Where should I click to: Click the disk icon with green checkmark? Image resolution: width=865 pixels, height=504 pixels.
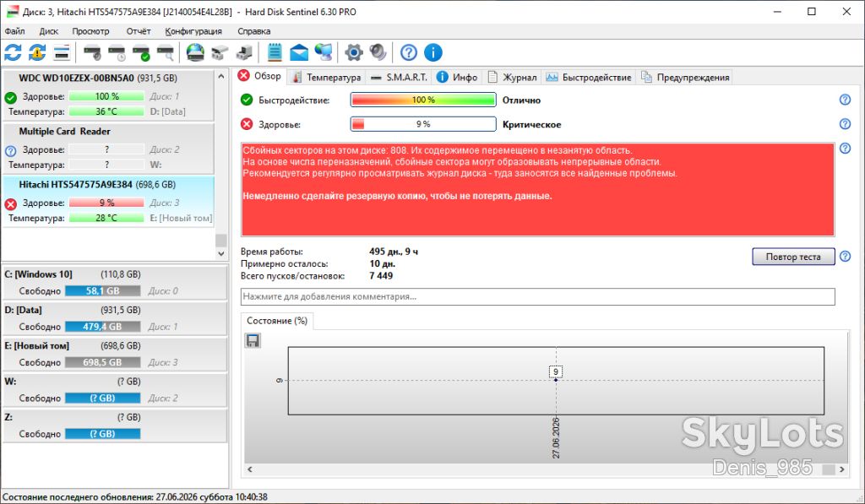click(141, 53)
